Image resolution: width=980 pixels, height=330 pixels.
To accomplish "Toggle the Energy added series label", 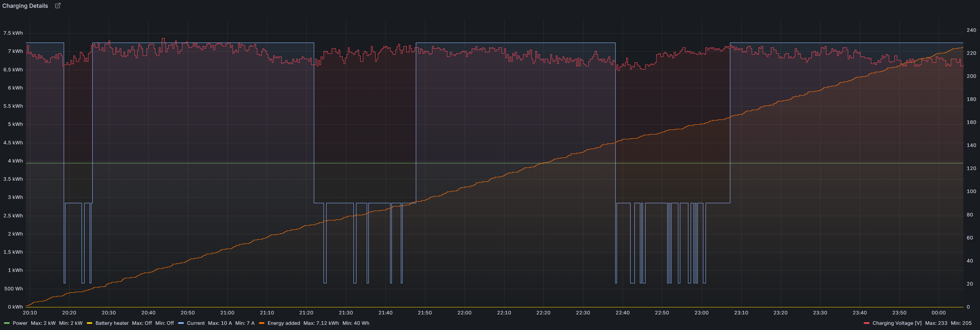I will [284, 323].
